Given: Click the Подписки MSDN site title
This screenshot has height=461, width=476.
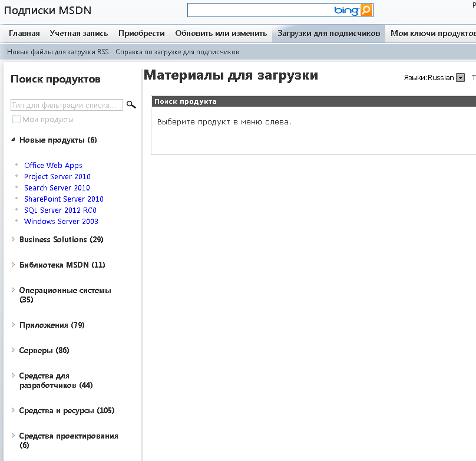Looking at the screenshot, I should pos(48,11).
